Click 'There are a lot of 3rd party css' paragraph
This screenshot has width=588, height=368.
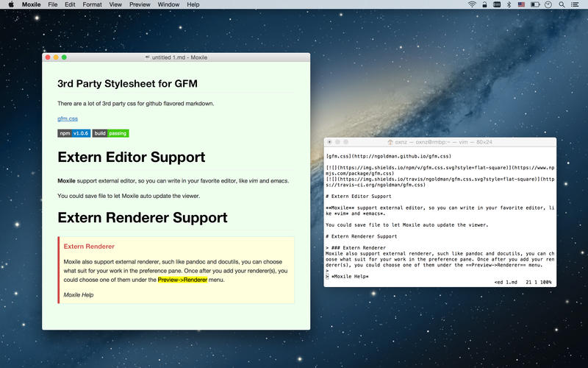coord(136,104)
